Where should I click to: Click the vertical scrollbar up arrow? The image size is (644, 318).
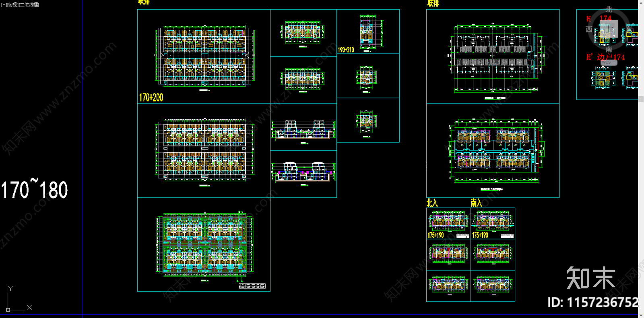pos(641,3)
